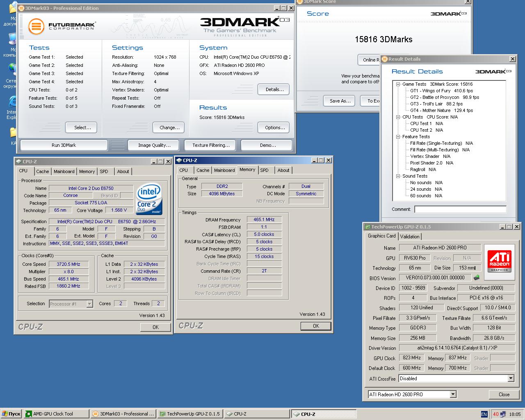
Task: Select GT4 - Mother Nature result row
Action: point(441,110)
